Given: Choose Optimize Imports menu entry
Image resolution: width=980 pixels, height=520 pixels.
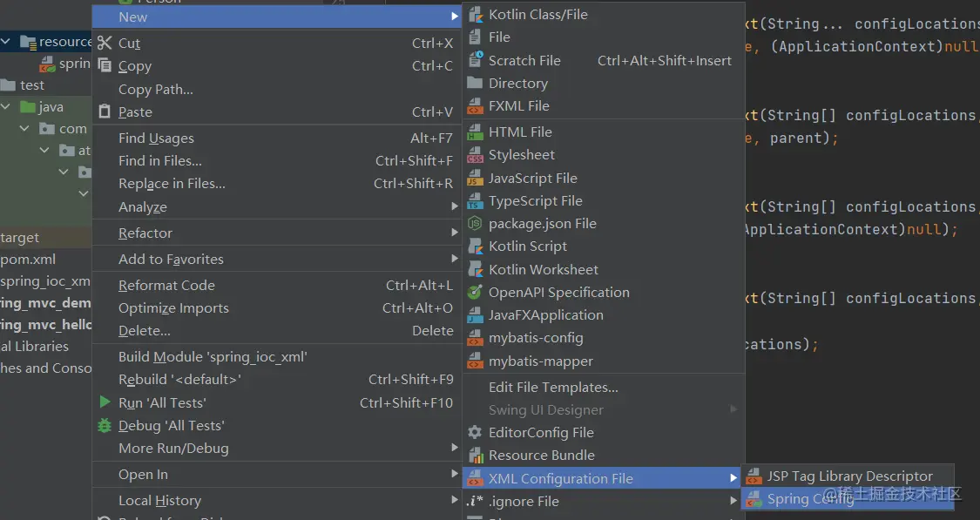Looking at the screenshot, I should [x=173, y=308].
